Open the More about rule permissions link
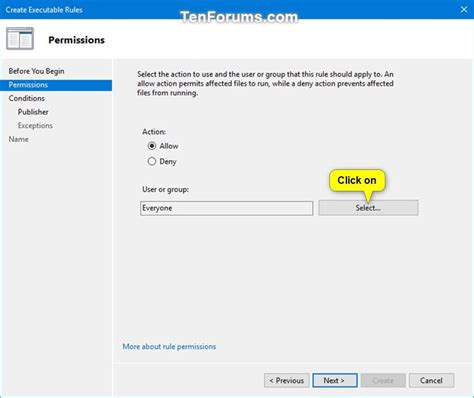 (x=169, y=347)
